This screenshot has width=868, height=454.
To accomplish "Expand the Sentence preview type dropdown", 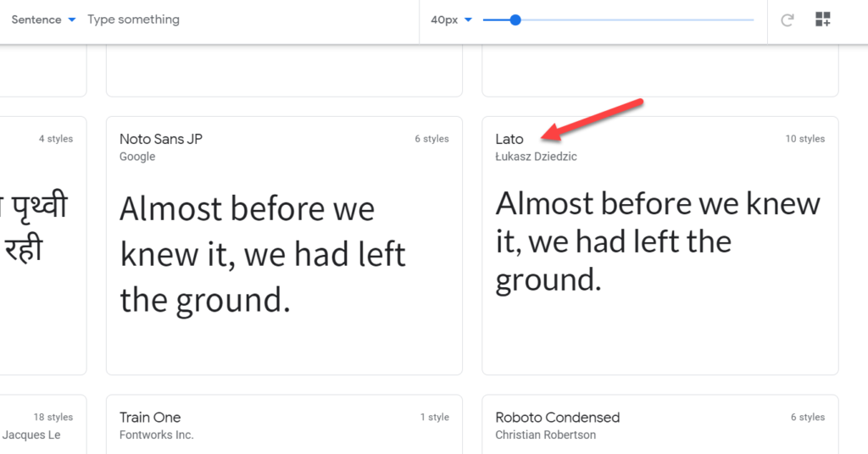I will click(x=43, y=19).
